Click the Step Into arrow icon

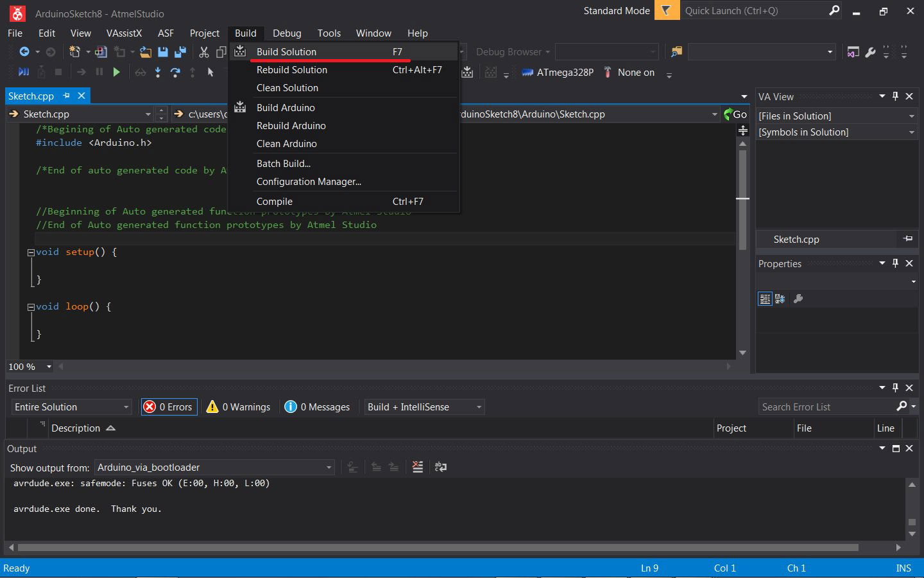coord(158,72)
